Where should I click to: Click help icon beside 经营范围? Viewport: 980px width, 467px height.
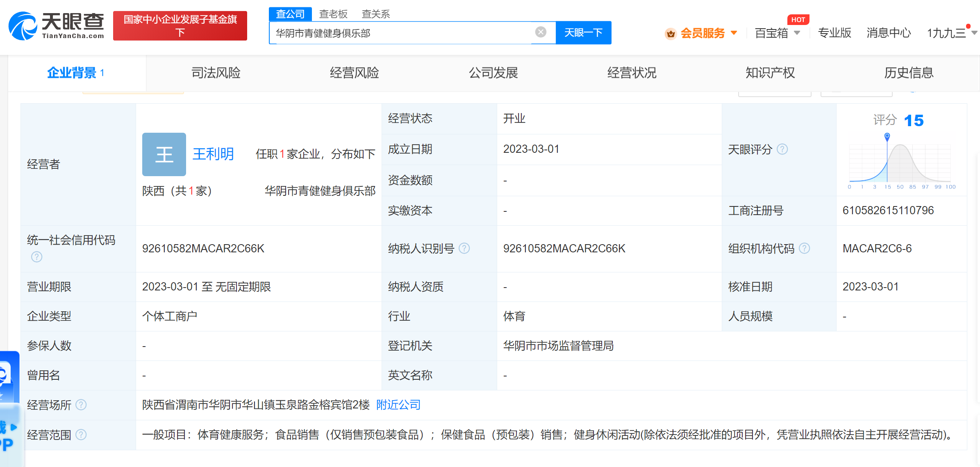click(81, 434)
